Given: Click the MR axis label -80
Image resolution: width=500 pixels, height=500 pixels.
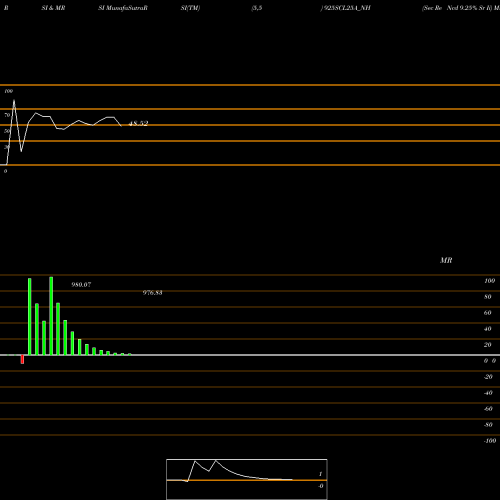Looking at the screenshot, I should (x=488, y=425).
